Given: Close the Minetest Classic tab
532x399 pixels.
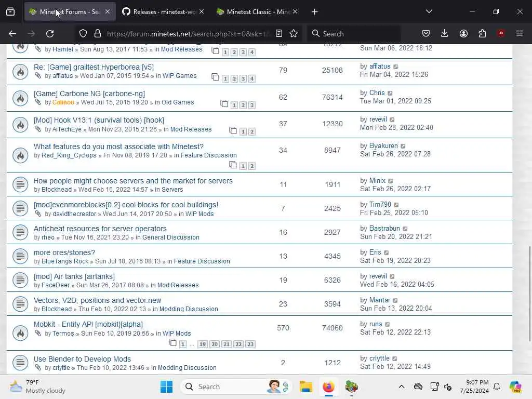Looking at the screenshot, I should pos(295,11).
